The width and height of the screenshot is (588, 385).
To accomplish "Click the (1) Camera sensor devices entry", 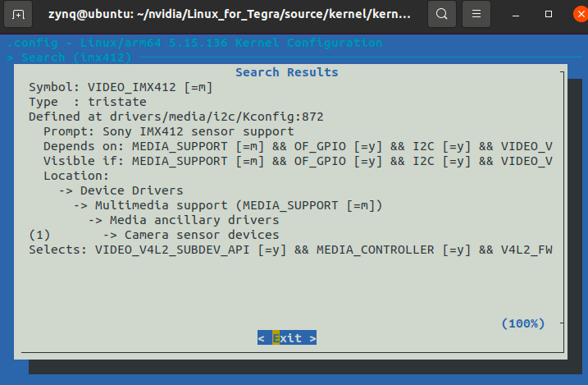I will (154, 235).
